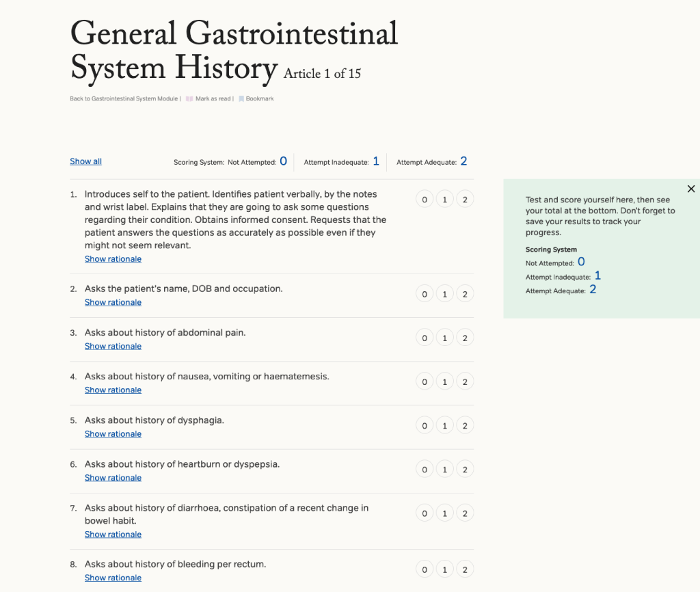Close the green scoring info panel
Screen dimensions: 700x592
tap(690, 189)
